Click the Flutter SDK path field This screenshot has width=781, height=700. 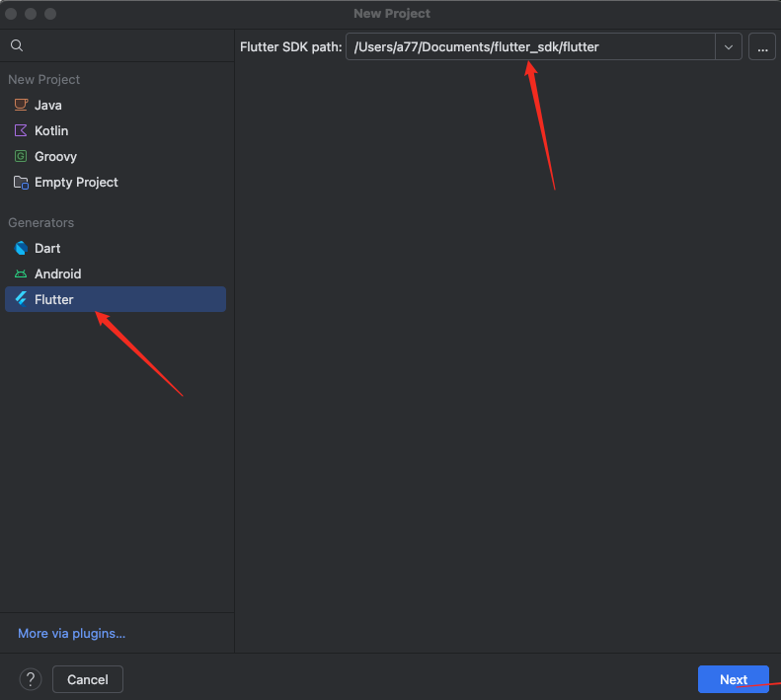coord(530,46)
